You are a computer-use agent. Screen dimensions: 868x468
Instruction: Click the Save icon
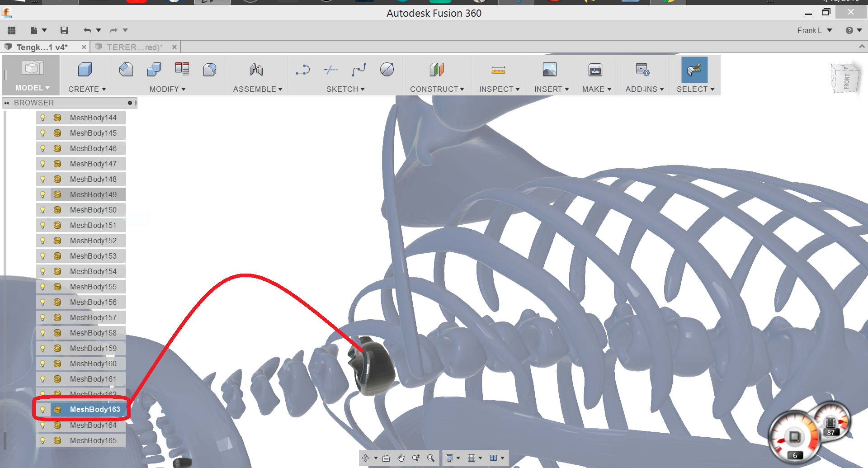coord(64,30)
